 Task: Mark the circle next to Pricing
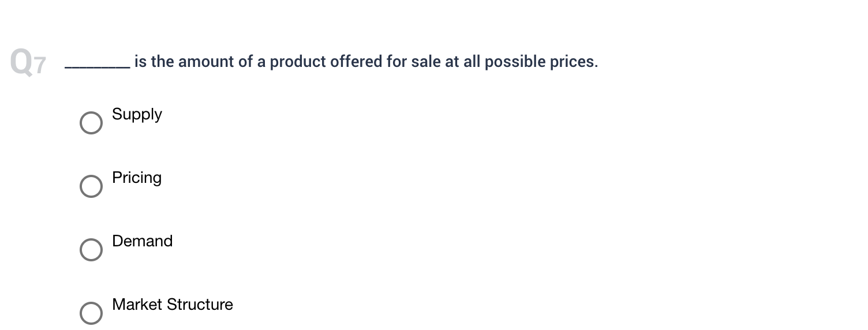pos(91,186)
